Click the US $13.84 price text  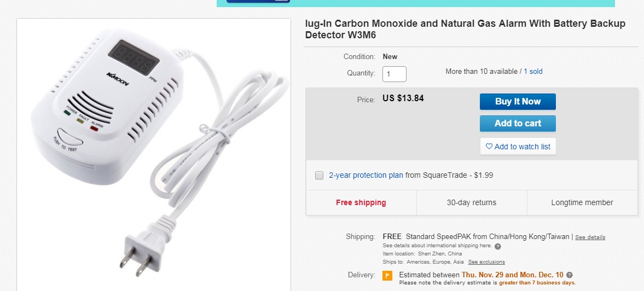403,98
